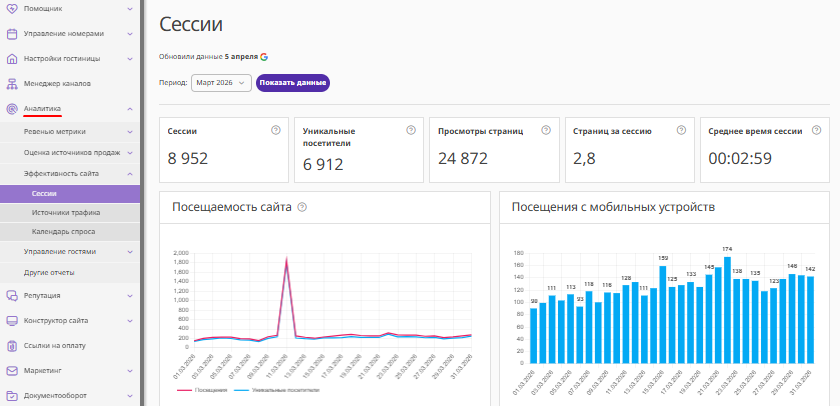Open Другие отчеты link in sidebar
840x406 pixels.
click(50, 272)
